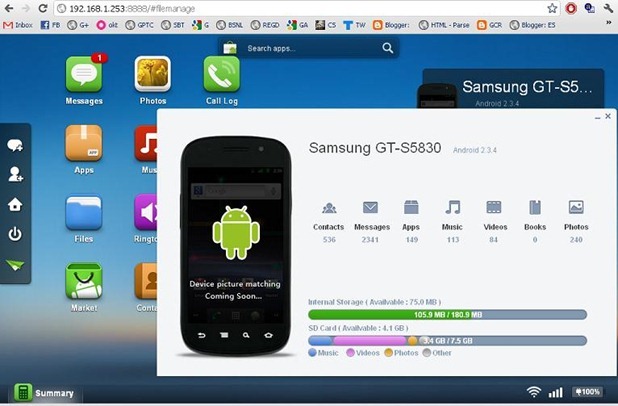This screenshot has width=618, height=406.
Task: Click the signal strength bars icon
Action: click(556, 392)
